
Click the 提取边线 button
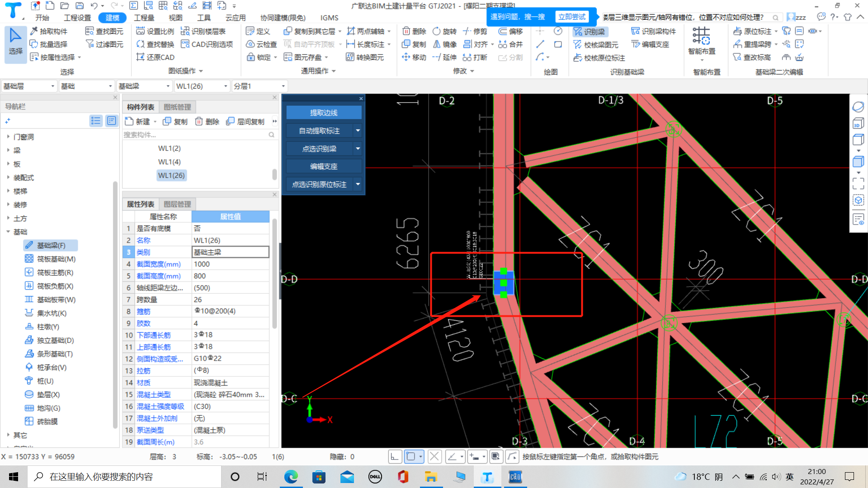point(324,113)
